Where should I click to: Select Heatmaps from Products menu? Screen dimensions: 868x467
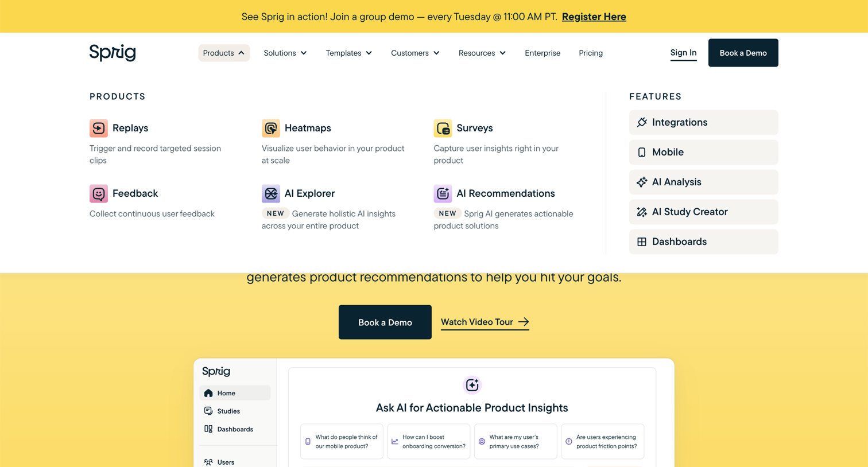(308, 128)
